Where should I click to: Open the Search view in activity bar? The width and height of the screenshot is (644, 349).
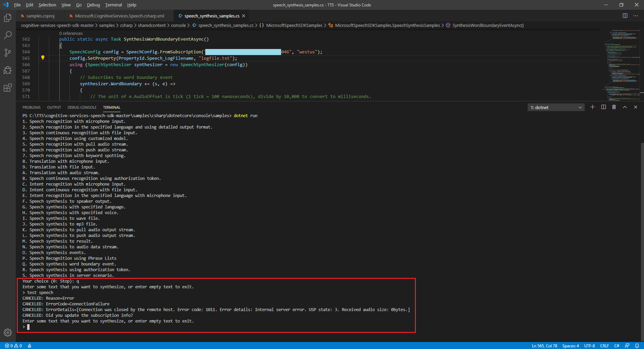[7, 35]
